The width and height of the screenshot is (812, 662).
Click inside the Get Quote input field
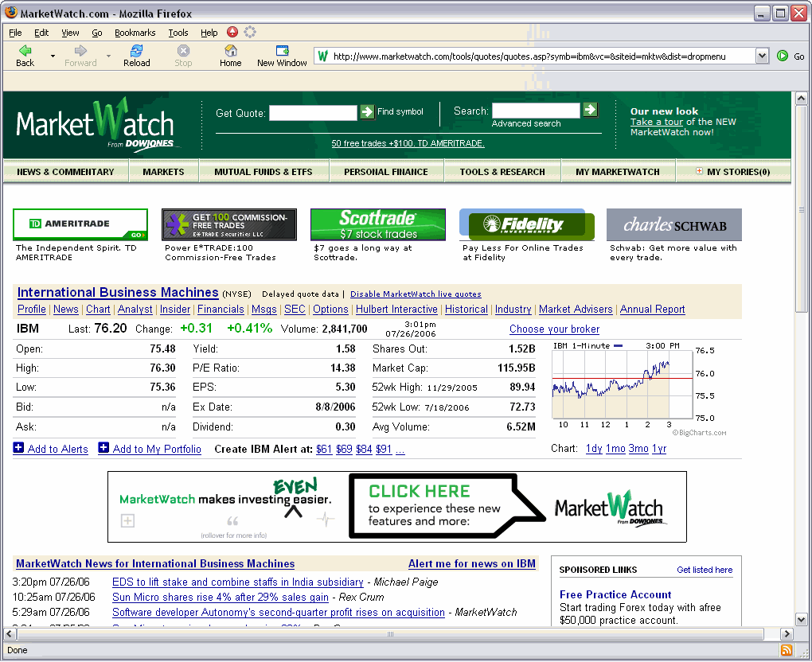(313, 112)
